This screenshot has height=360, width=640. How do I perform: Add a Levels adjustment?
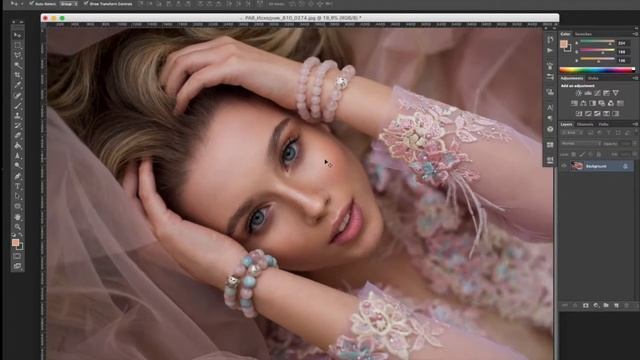588,93
